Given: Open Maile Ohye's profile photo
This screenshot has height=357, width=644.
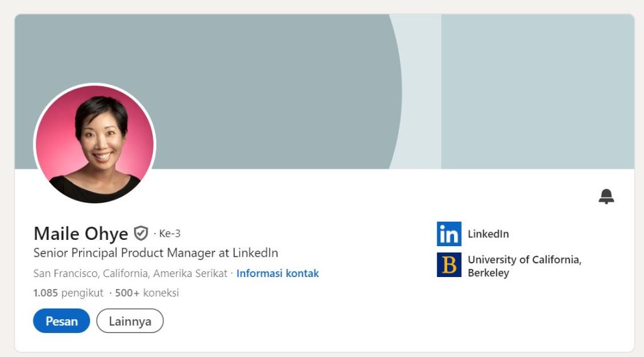Looking at the screenshot, I should [x=95, y=144].
